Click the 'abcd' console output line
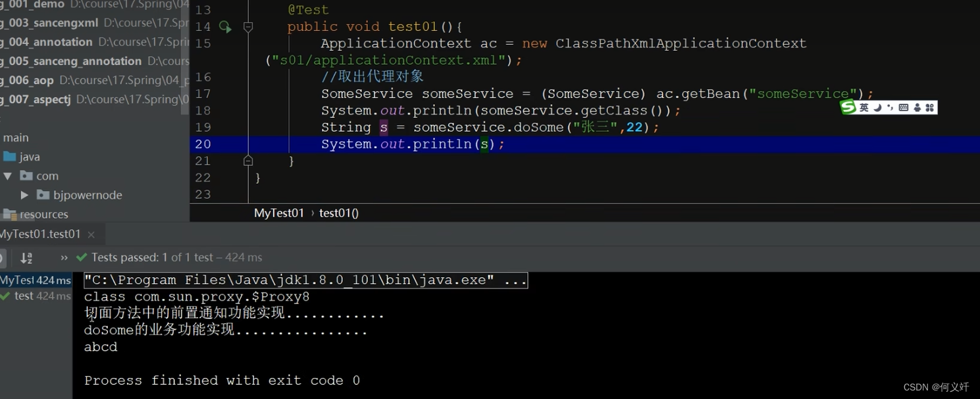 [101, 347]
